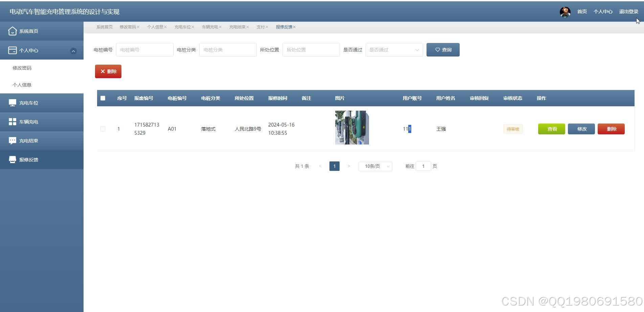644x312 pixels.
Task: Click the user avatar in the header
Action: (x=565, y=12)
